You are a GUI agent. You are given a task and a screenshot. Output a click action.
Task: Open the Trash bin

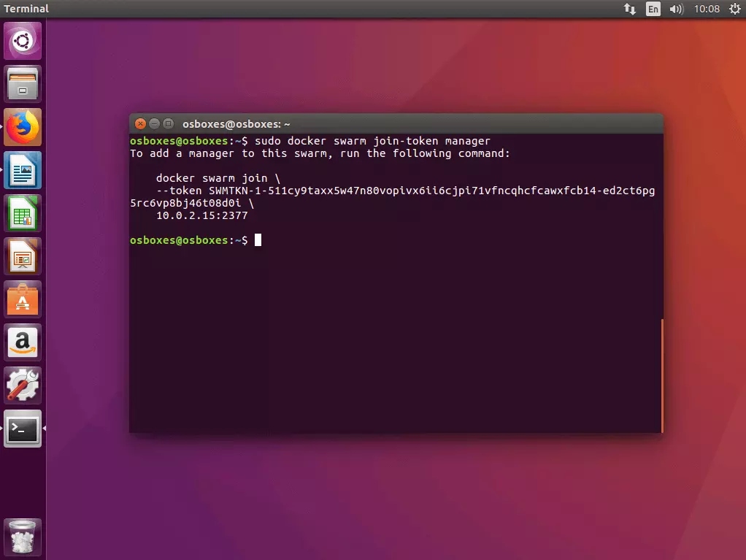tap(23, 537)
